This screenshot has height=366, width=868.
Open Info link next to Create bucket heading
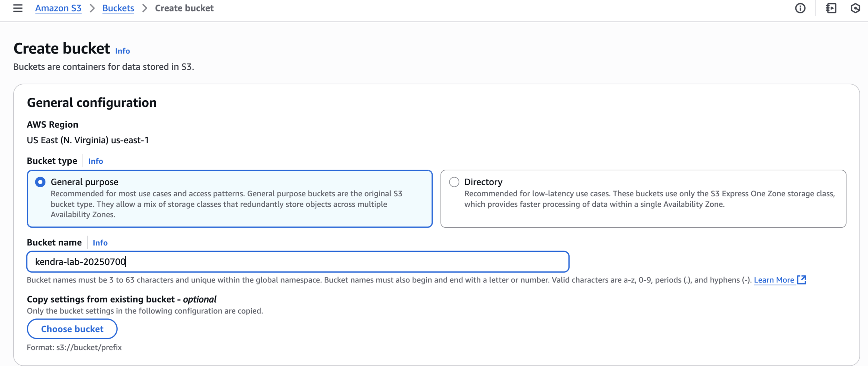[123, 51]
